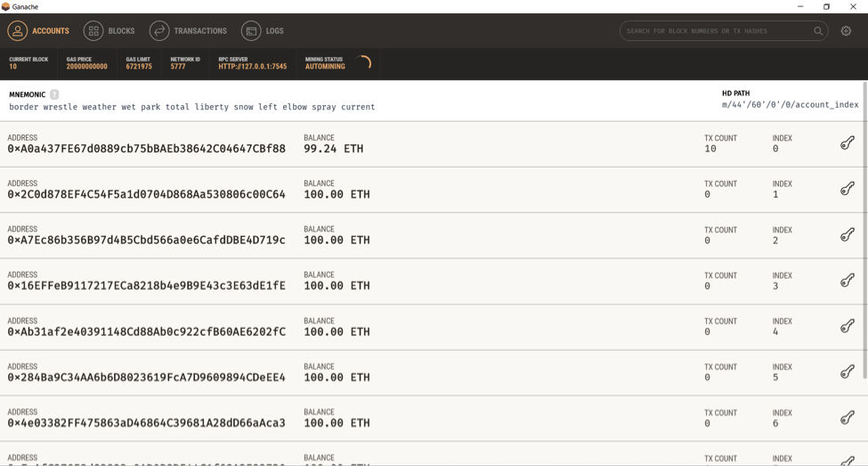This screenshot has width=868, height=466.
Task: Click the gas price value 20000000000
Action: pos(87,67)
